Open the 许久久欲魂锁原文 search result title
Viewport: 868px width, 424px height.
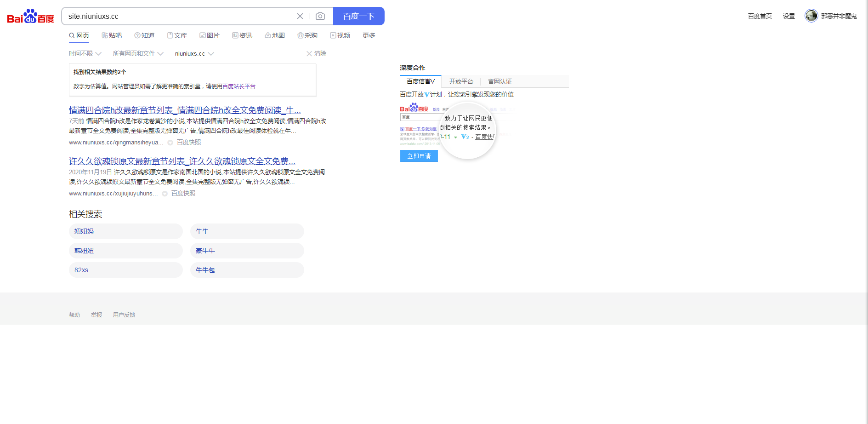pos(182,161)
